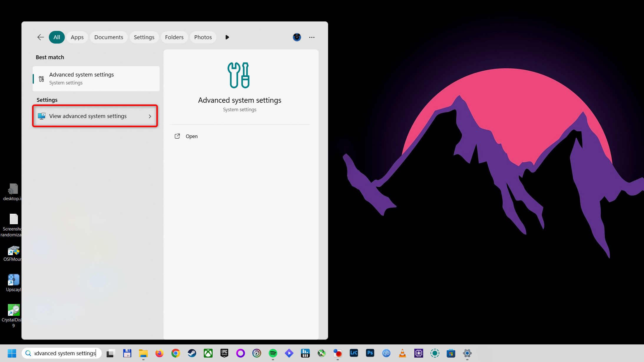Open the Windows Start menu
644x362 pixels.
click(12, 353)
